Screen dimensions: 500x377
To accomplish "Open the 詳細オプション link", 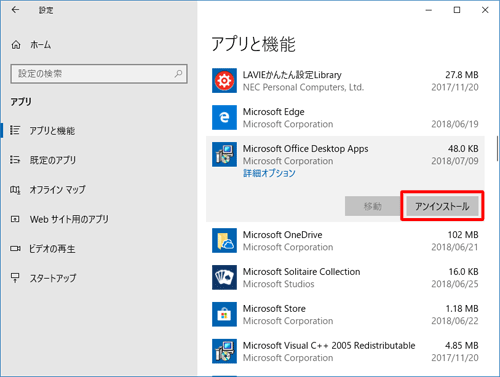I will click(x=269, y=173).
